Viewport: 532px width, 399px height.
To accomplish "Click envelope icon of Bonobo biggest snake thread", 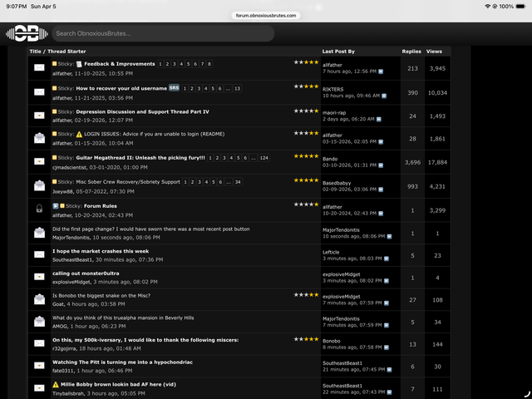I will click(x=39, y=299).
